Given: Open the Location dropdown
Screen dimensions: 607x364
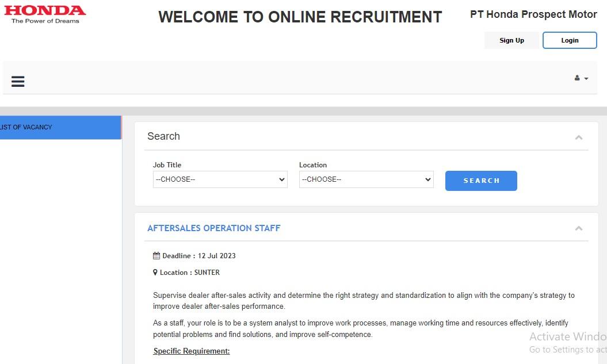Looking at the screenshot, I should (x=366, y=179).
